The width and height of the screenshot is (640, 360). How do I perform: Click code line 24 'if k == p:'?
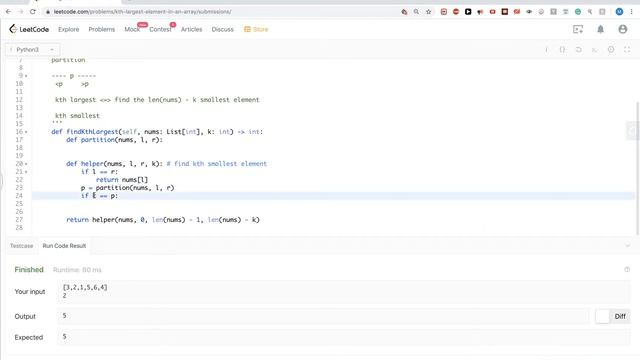(x=99, y=196)
